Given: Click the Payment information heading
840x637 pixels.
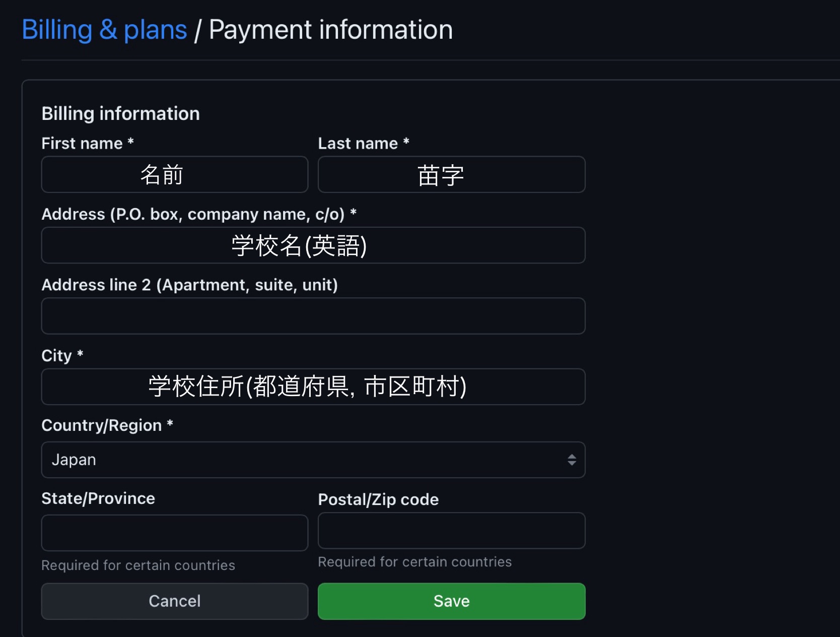Looking at the screenshot, I should click(330, 29).
